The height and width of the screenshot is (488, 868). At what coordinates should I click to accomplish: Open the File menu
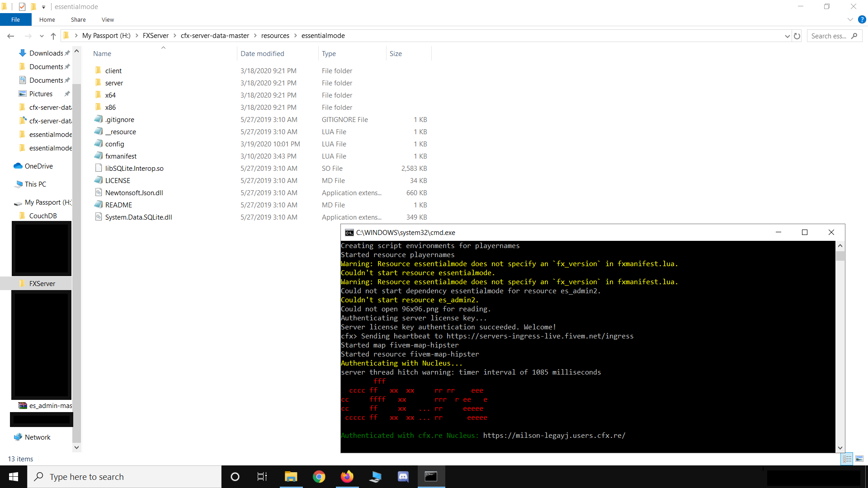point(15,19)
